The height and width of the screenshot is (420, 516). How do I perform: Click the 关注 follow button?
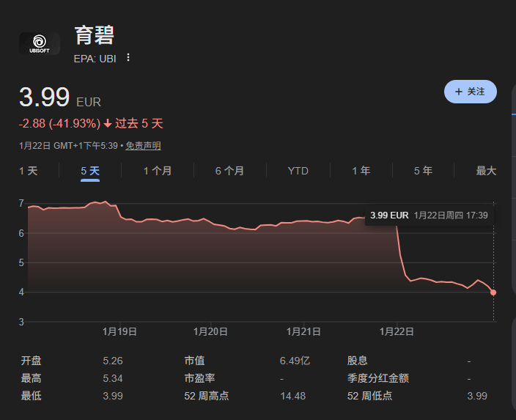point(470,92)
